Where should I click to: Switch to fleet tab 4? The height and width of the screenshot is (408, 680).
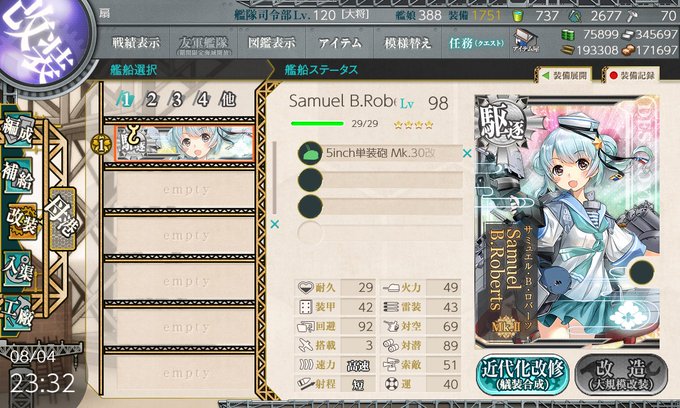202,100
